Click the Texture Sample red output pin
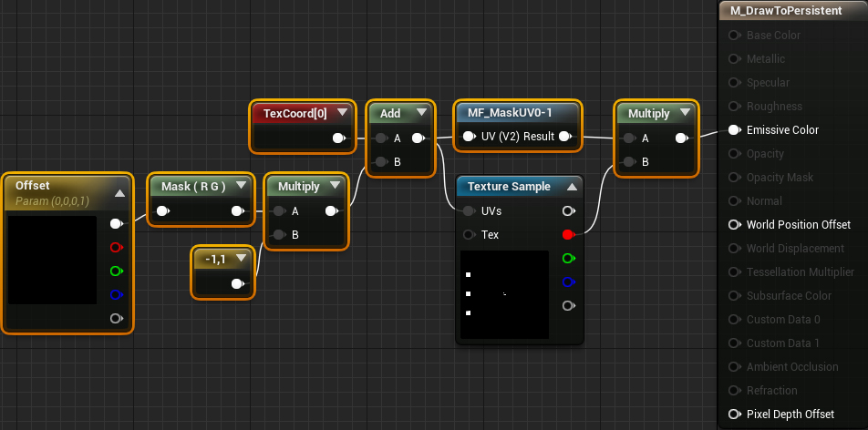Viewport: 868px width, 430px height. [x=568, y=235]
